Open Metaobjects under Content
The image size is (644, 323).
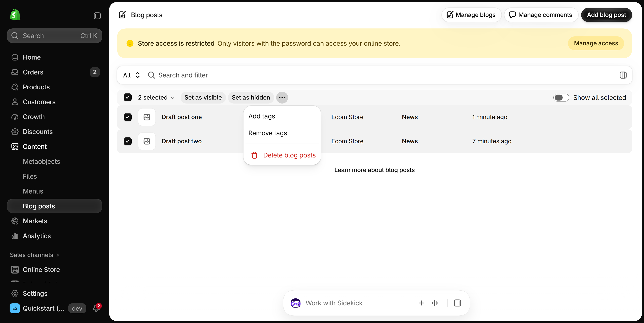tap(55, 161)
